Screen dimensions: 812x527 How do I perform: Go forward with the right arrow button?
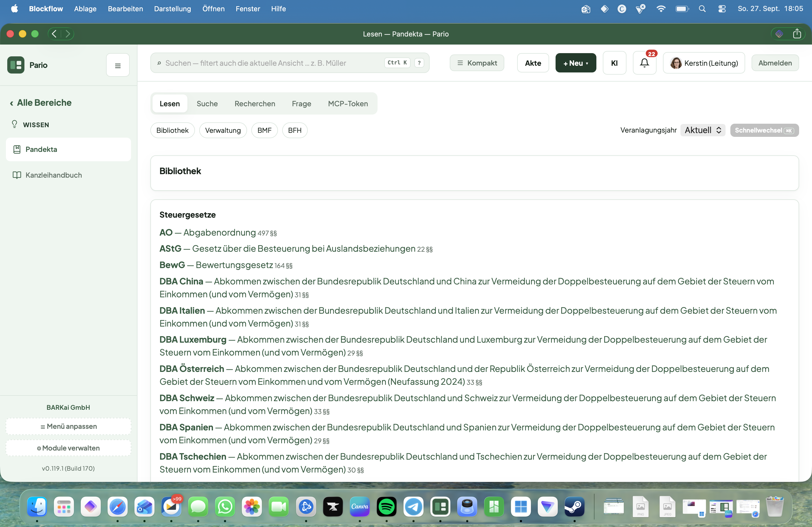68,34
